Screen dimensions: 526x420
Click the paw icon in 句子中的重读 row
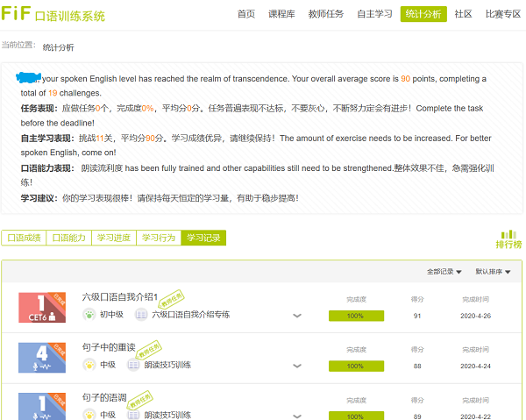[89, 365]
